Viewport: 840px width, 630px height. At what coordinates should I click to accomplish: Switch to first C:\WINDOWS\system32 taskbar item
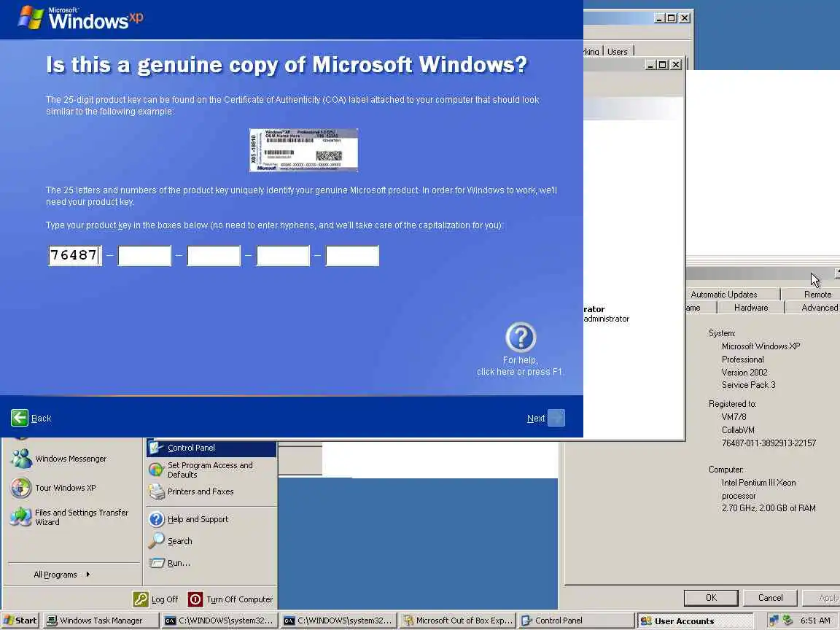[x=219, y=621]
